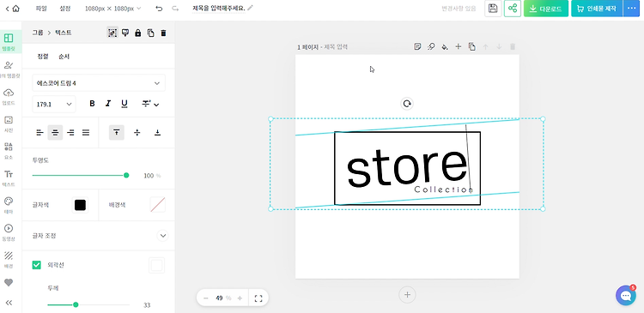Screen dimensions: 644x313
Task: Align text center
Action: tap(55, 133)
